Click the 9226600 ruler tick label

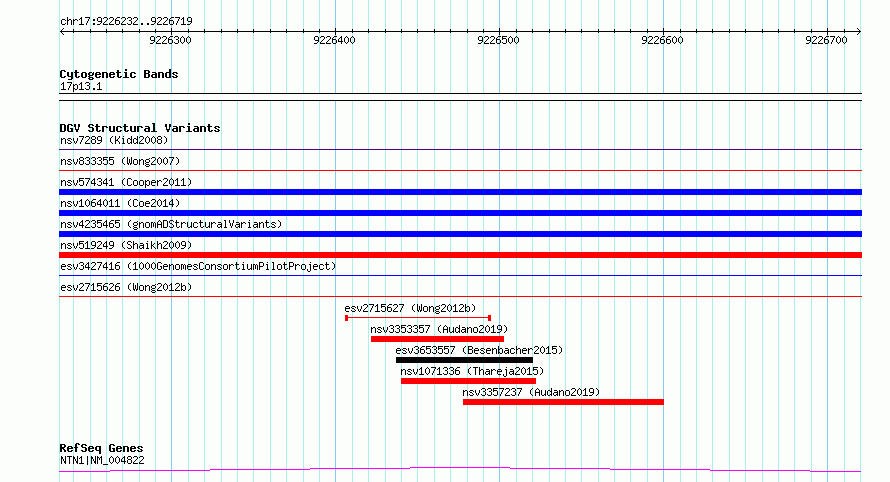(662, 40)
